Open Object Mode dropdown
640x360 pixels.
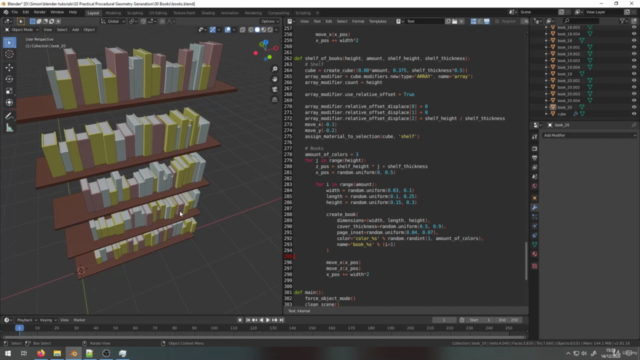(21, 30)
